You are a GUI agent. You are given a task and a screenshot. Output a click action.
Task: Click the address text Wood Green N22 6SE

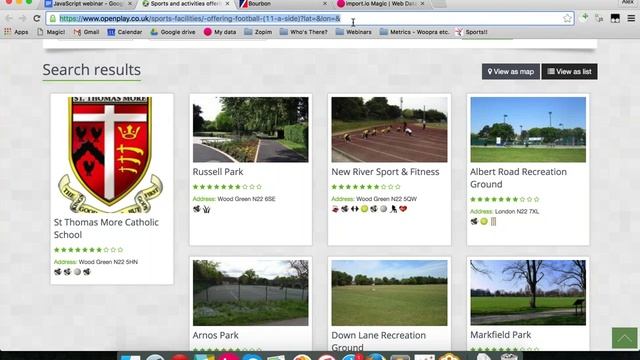click(x=247, y=199)
